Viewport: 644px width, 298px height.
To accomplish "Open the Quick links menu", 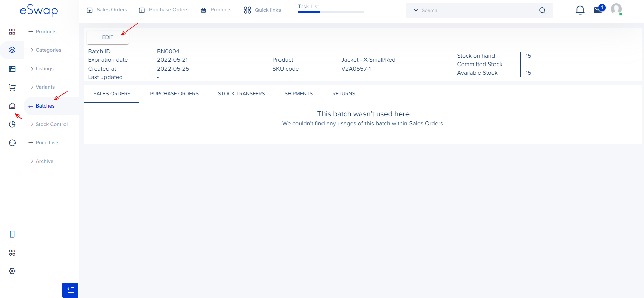I will pos(262,10).
